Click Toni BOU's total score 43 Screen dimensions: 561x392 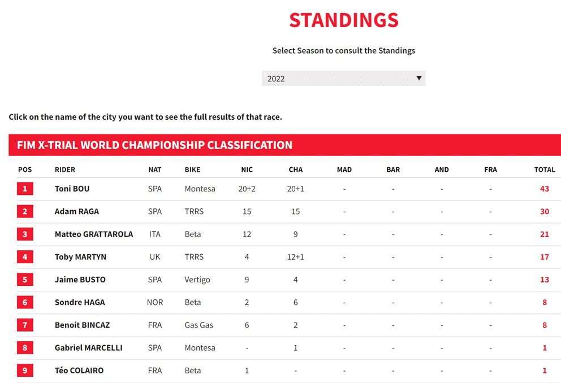coord(545,189)
